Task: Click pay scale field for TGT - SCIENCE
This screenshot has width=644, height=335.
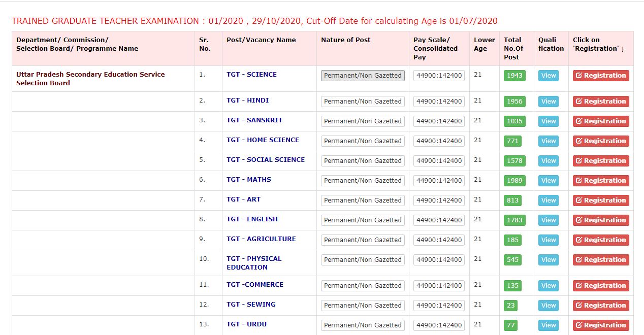Action: pyautogui.click(x=439, y=76)
